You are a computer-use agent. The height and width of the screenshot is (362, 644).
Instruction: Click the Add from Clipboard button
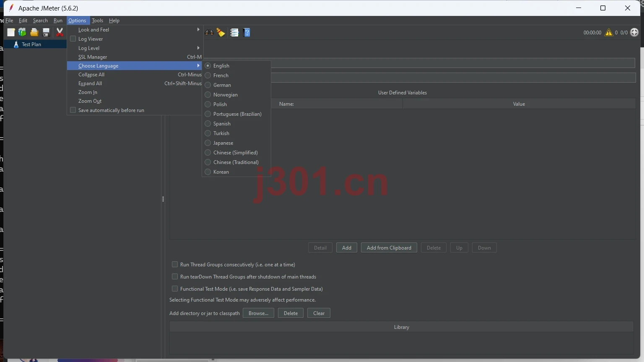[389, 248]
